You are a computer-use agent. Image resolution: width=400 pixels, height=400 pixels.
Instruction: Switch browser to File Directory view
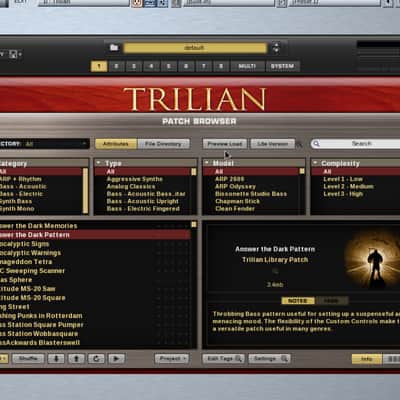(163, 144)
